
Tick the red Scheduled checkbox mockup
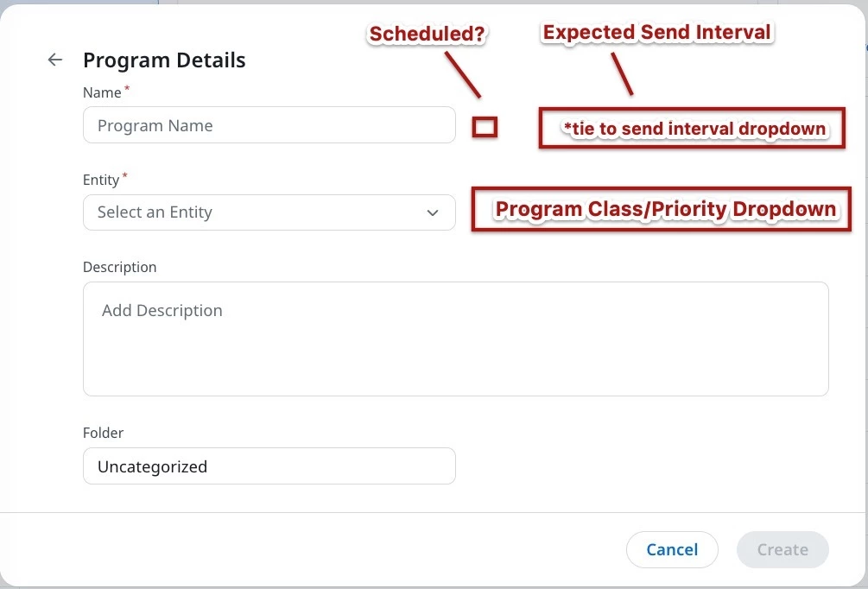click(485, 127)
